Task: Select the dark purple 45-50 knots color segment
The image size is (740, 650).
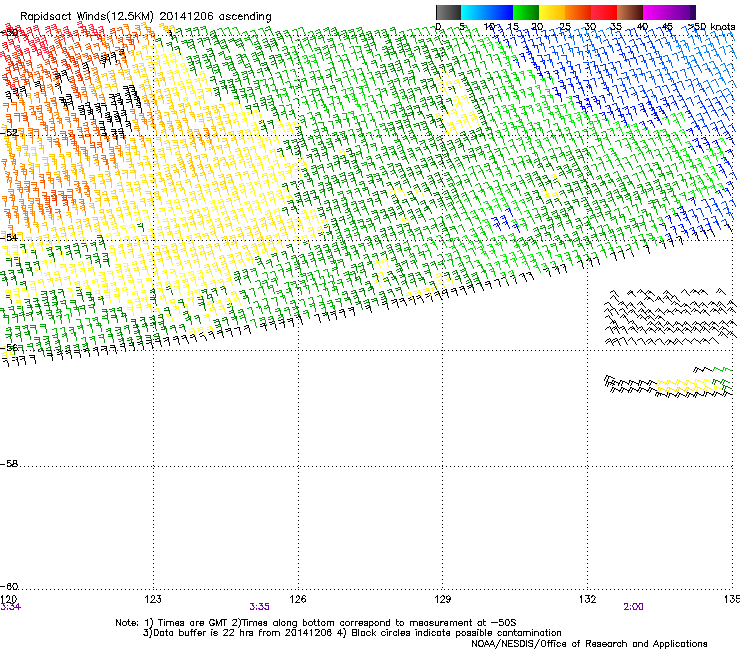Action: [x=682, y=12]
